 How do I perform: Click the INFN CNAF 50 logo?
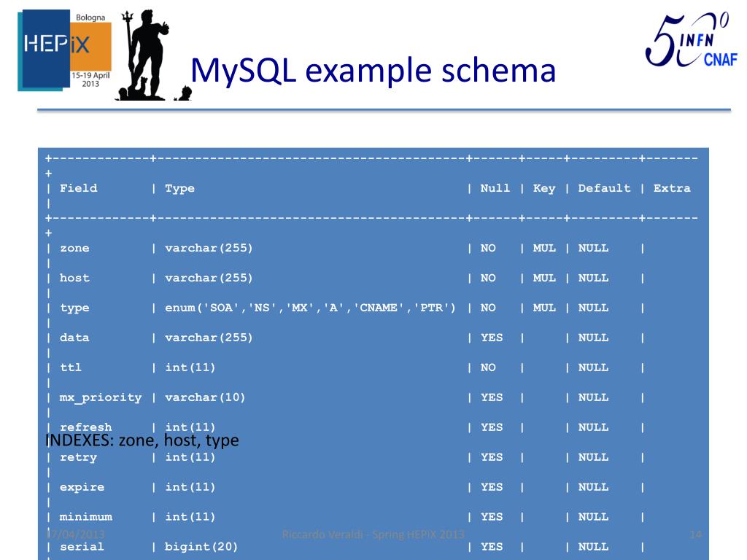(692, 41)
